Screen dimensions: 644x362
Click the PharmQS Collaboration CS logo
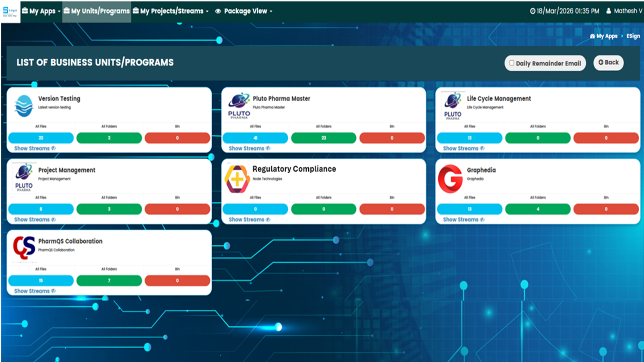24,247
